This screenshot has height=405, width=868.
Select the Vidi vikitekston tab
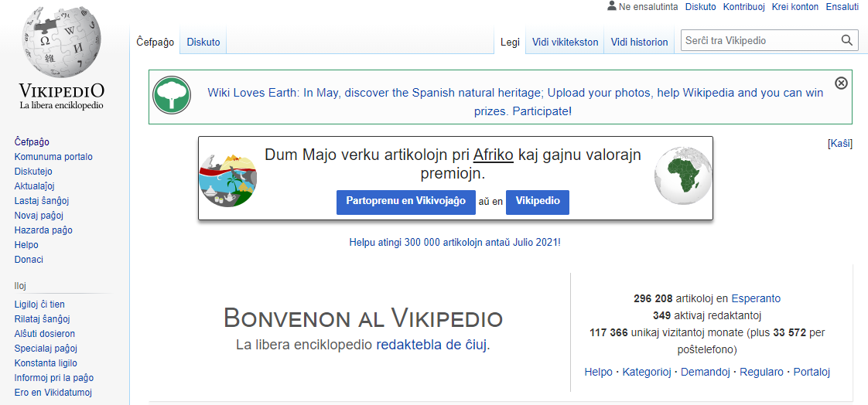pos(565,43)
